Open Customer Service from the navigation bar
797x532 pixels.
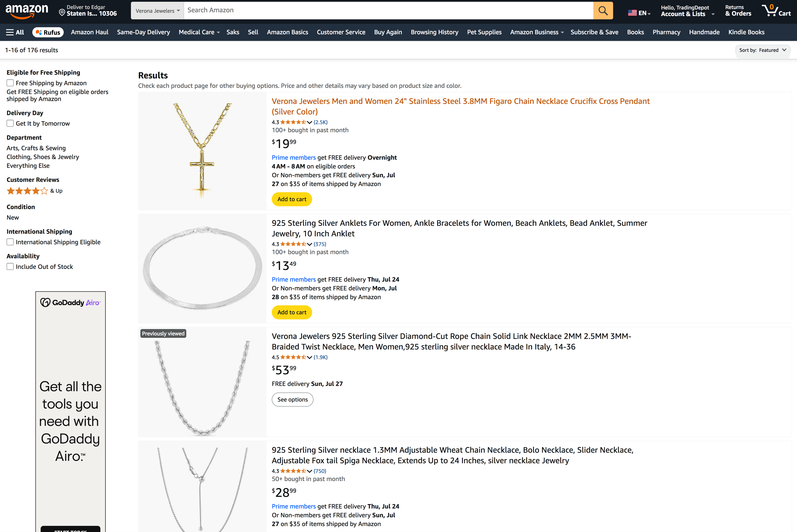click(341, 32)
